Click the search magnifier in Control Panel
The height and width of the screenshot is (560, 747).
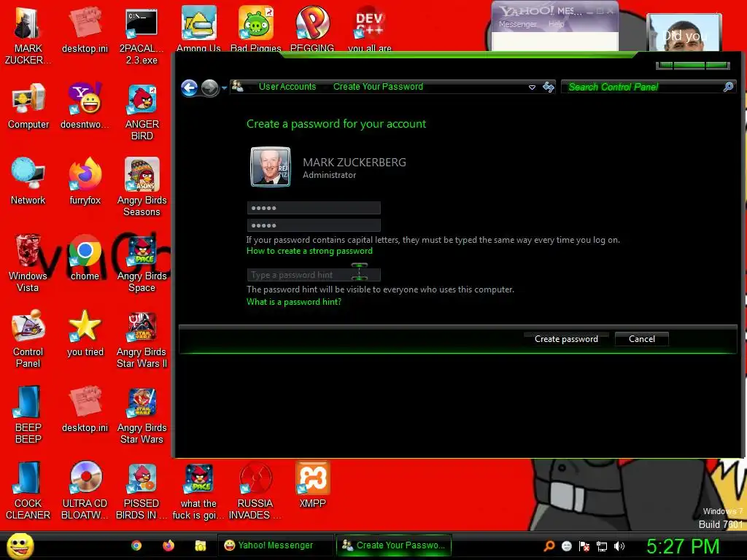pyautogui.click(x=728, y=87)
